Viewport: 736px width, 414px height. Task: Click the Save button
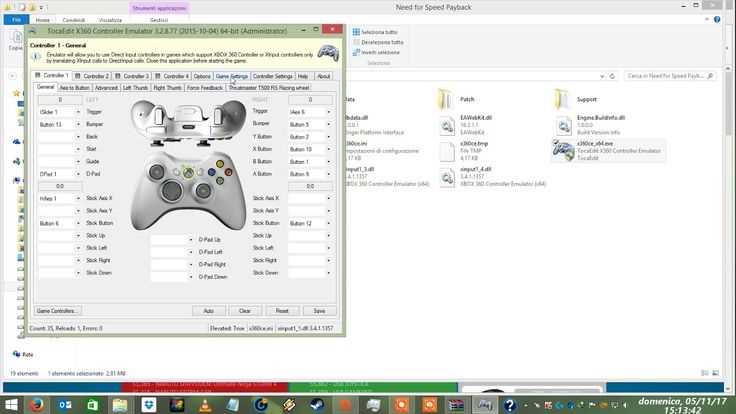click(x=319, y=311)
